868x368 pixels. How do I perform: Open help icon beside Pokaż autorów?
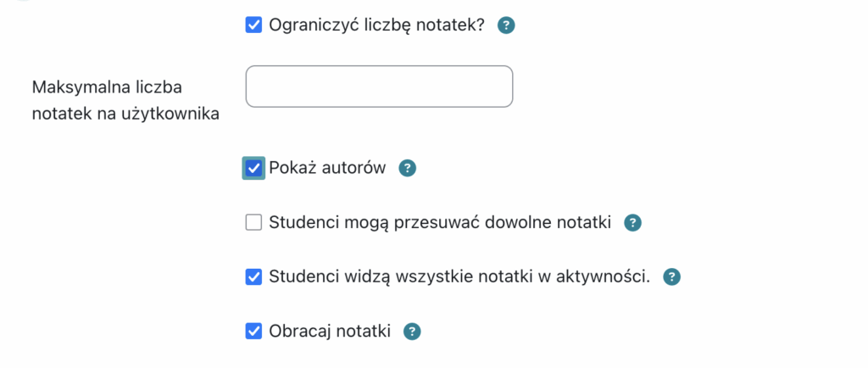tap(408, 168)
